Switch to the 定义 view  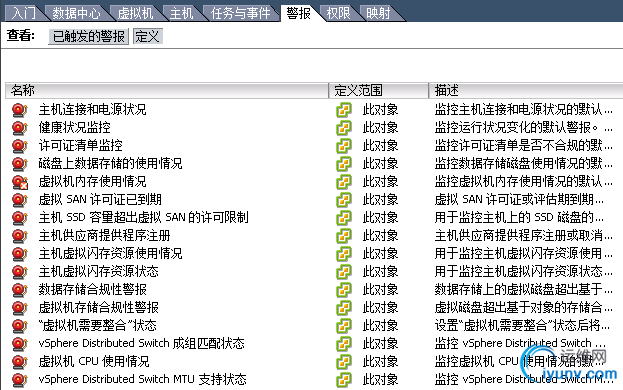147,37
